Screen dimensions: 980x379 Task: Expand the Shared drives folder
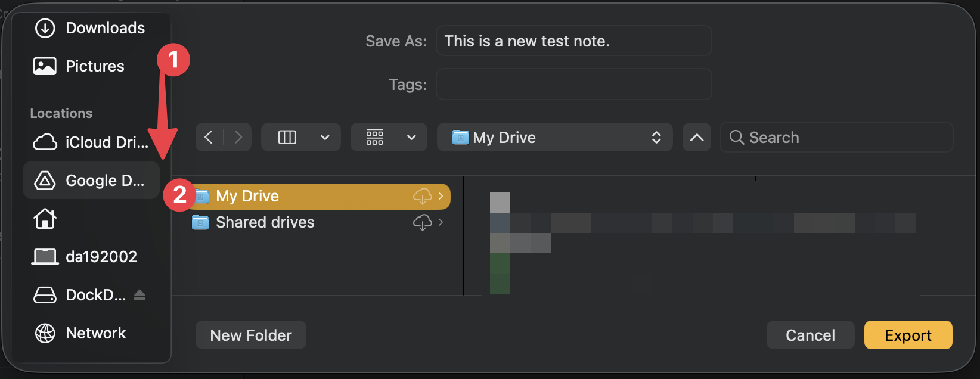pyautogui.click(x=441, y=222)
